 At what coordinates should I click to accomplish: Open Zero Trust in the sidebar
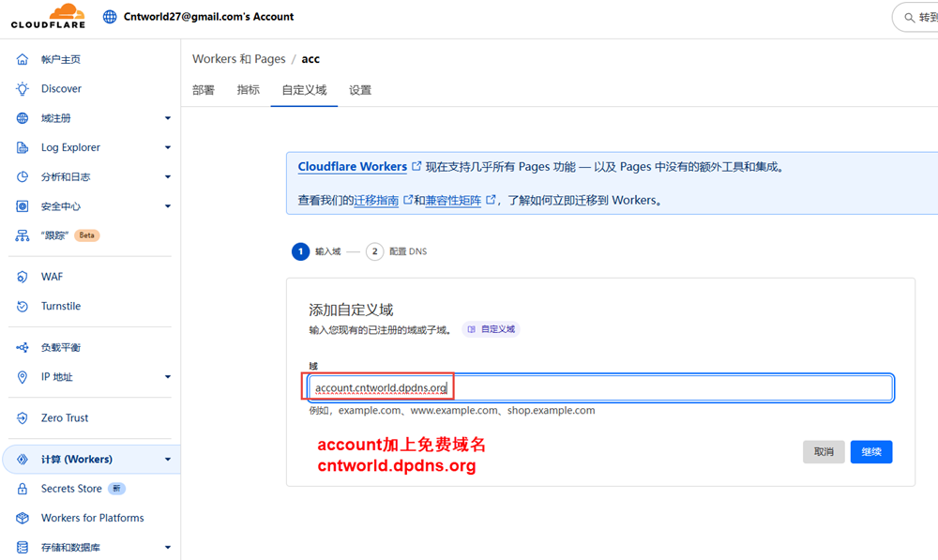[x=65, y=418]
